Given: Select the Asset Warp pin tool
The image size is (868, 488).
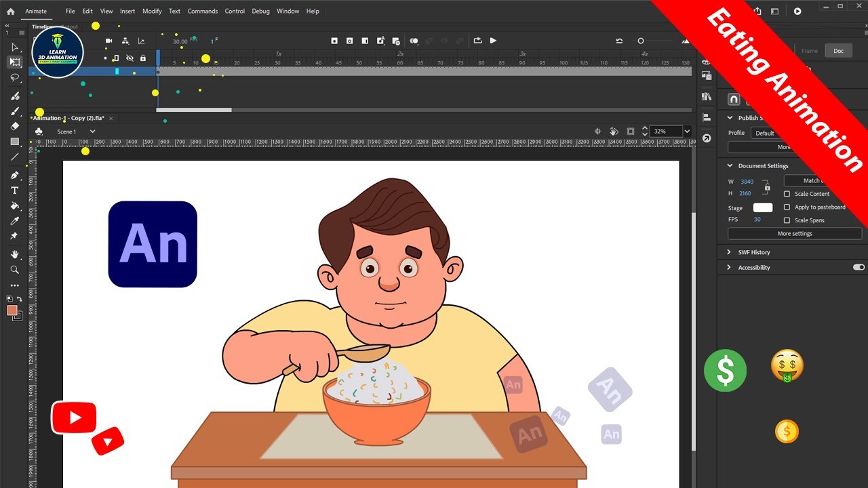Looking at the screenshot, I should 15,236.
